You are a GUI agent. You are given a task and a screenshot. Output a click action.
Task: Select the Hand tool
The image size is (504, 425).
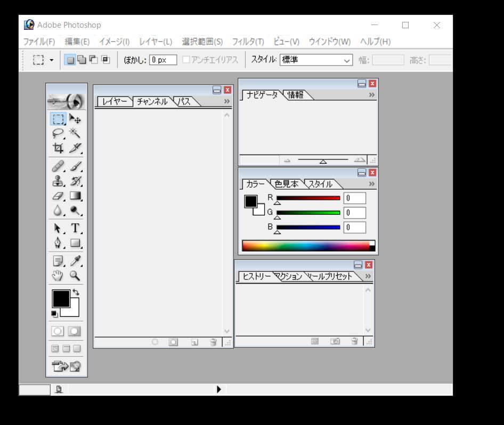pyautogui.click(x=58, y=275)
